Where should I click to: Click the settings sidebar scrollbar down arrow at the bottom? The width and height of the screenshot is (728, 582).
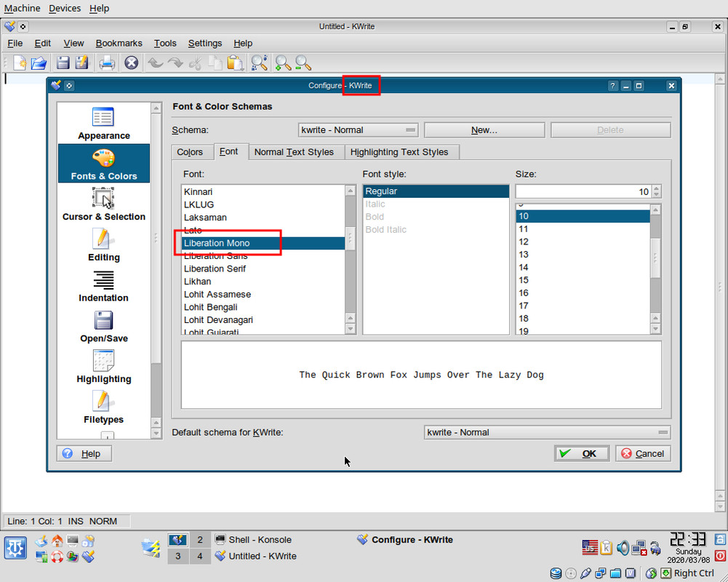click(x=156, y=434)
